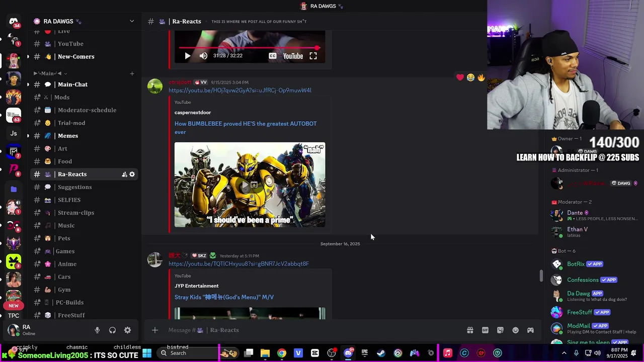Open Bumblebee greatest Autobot video title link
644x362 pixels.
point(246,128)
